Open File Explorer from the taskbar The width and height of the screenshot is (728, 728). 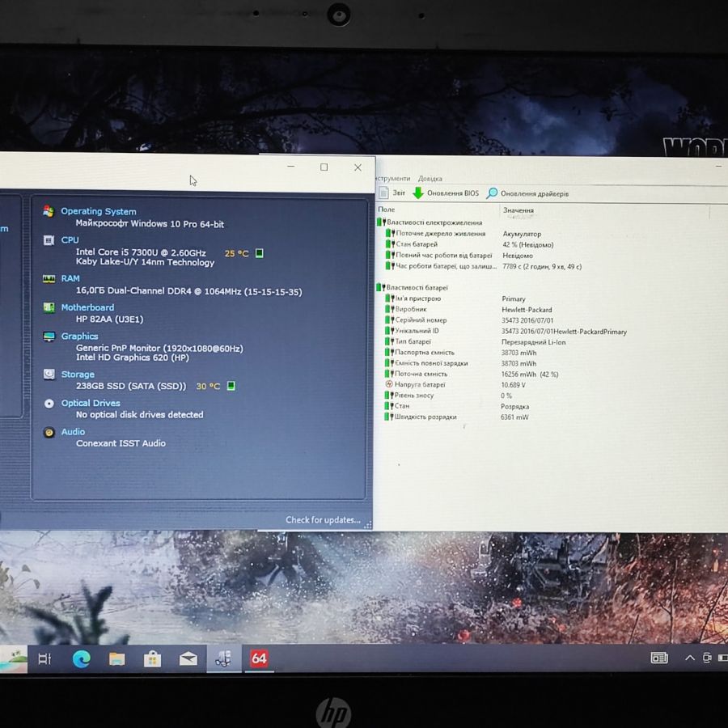117,658
